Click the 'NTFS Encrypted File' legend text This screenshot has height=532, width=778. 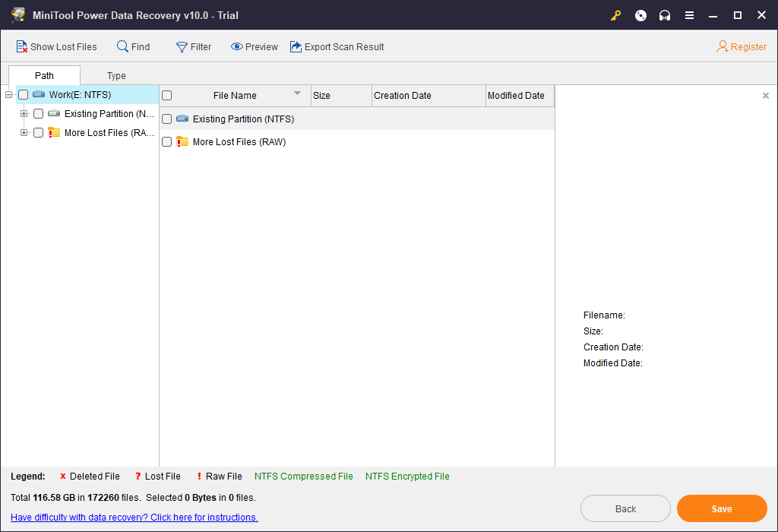click(x=407, y=477)
